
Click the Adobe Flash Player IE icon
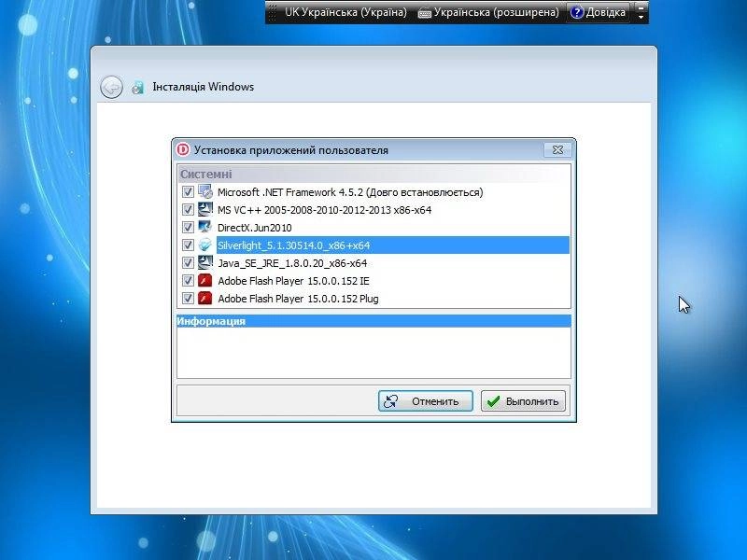205,281
